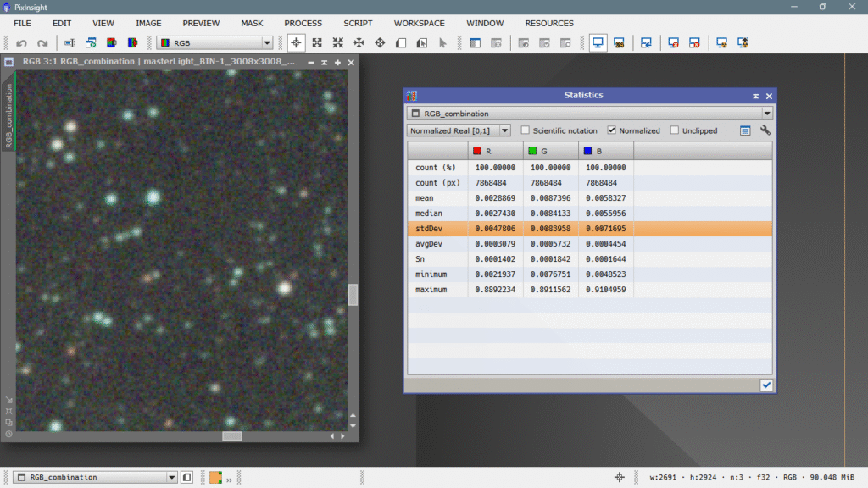Open the bottom RGB_combination view dropdown

[95, 477]
